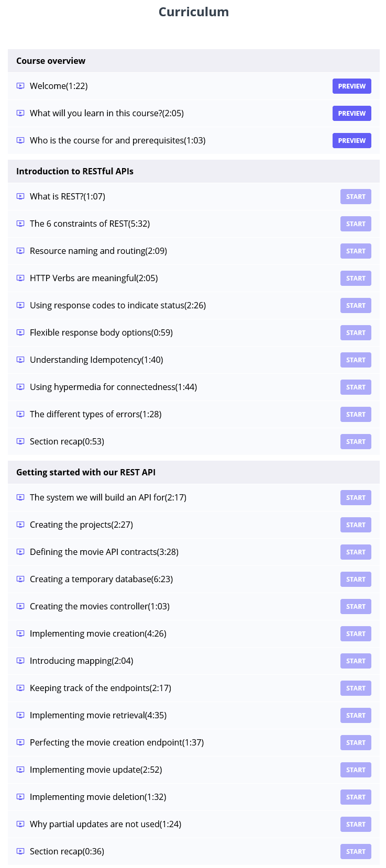Click the 'Introduction to RESTful APIs' section header
This screenshot has width=386, height=868.
tap(75, 171)
